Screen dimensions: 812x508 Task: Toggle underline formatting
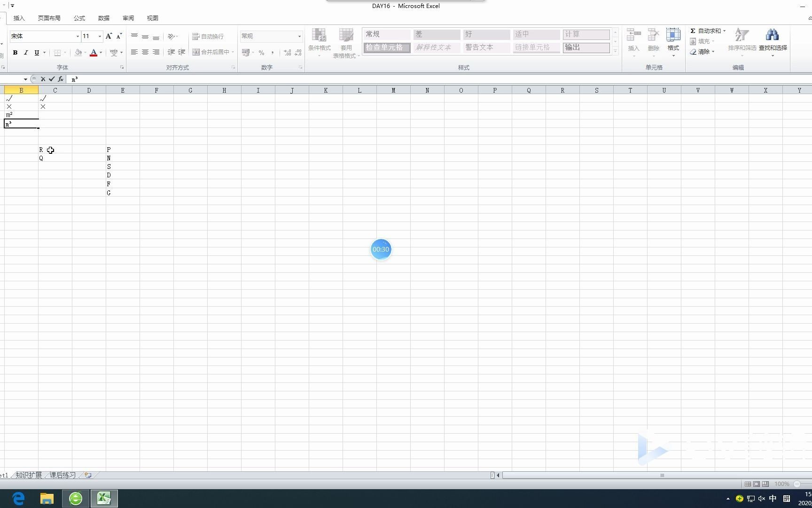tap(37, 53)
